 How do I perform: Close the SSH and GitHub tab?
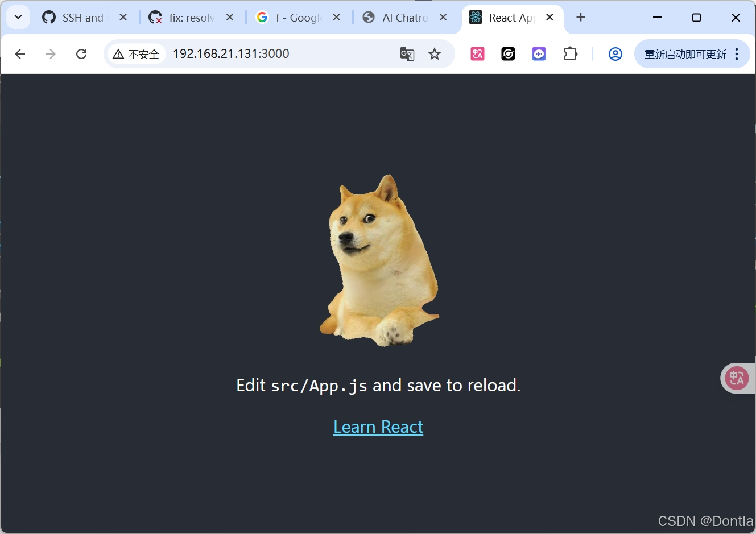pyautogui.click(x=123, y=18)
